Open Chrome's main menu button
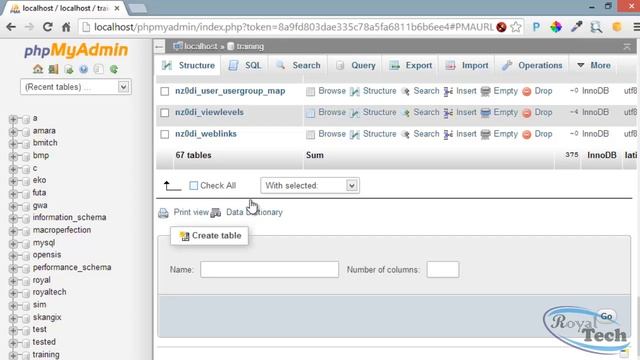 click(636, 27)
